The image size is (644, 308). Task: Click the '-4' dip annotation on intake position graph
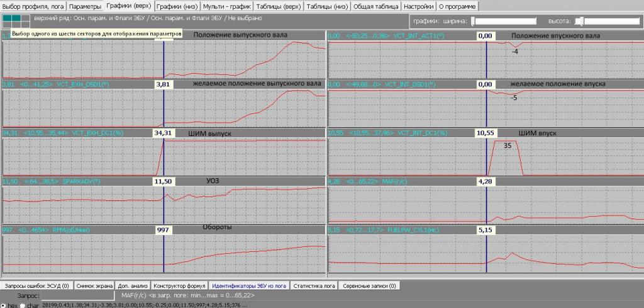pyautogui.click(x=514, y=52)
